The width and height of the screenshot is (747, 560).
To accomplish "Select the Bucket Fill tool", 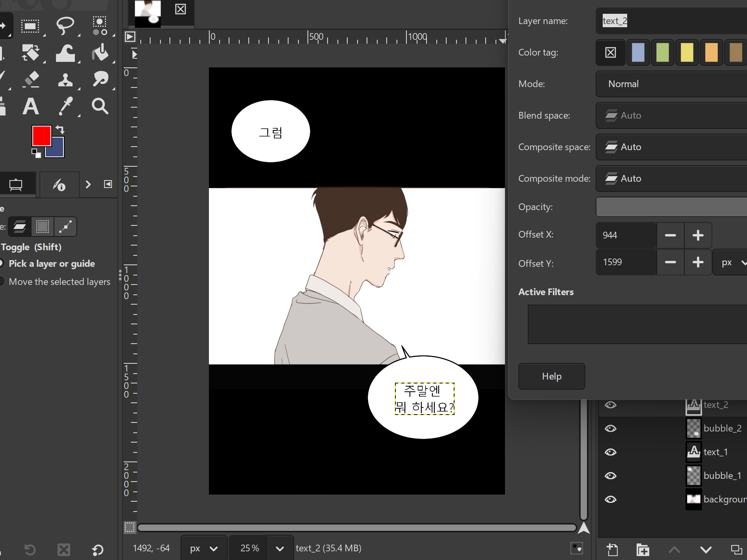I will [x=100, y=53].
